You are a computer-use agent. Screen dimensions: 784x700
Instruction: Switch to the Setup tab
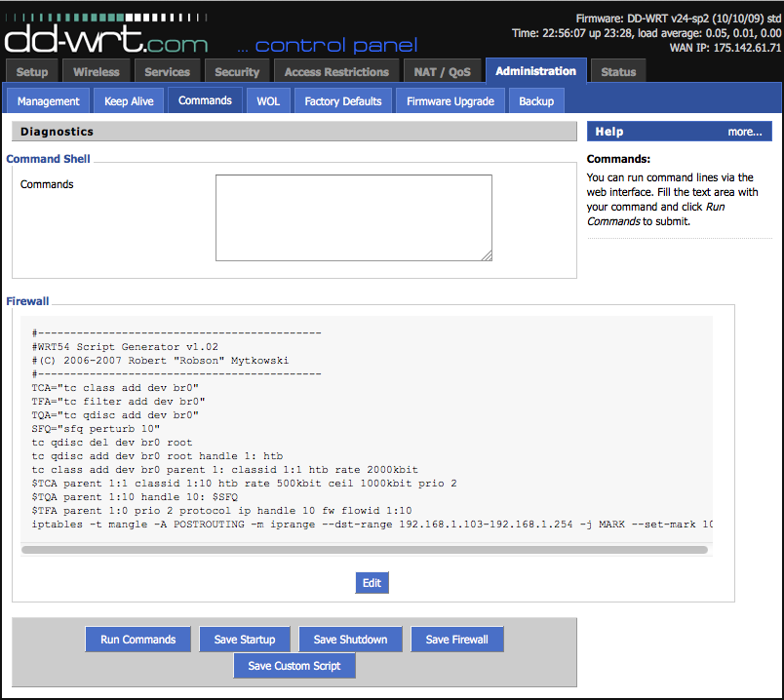(31, 70)
